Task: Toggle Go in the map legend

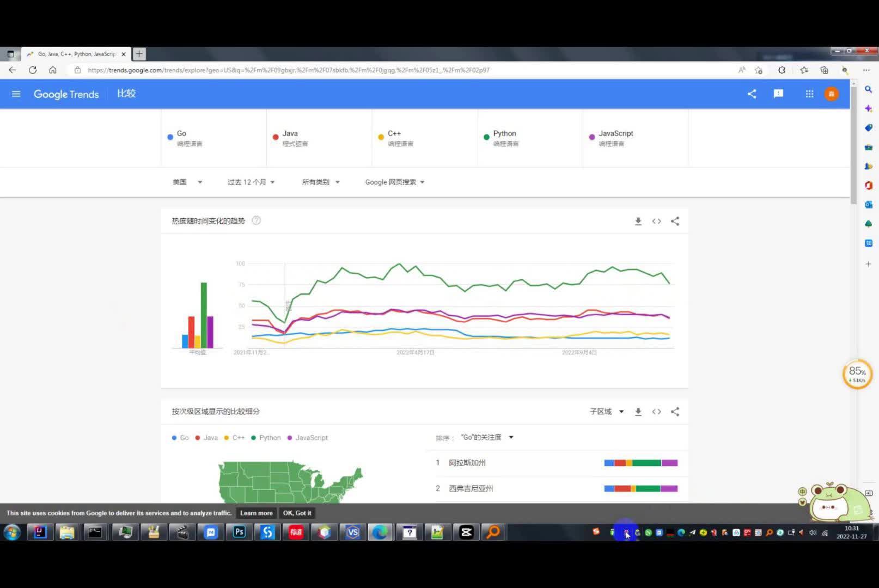Action: [180, 438]
